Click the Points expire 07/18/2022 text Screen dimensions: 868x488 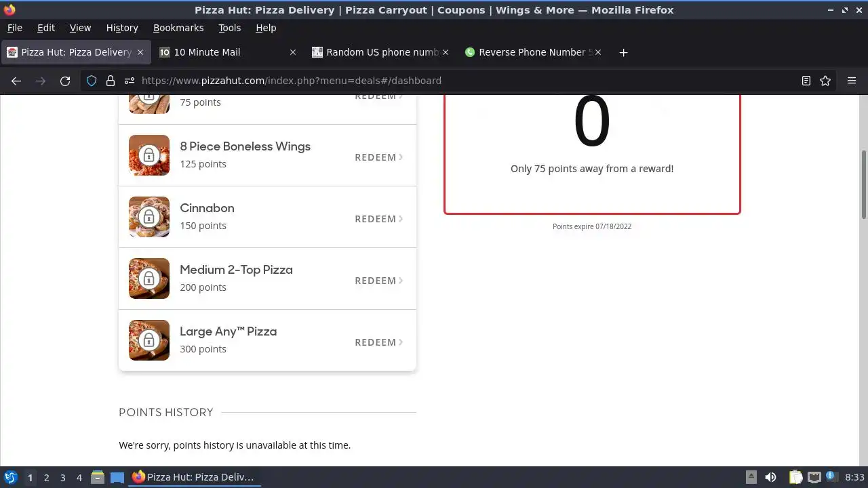[592, 226]
